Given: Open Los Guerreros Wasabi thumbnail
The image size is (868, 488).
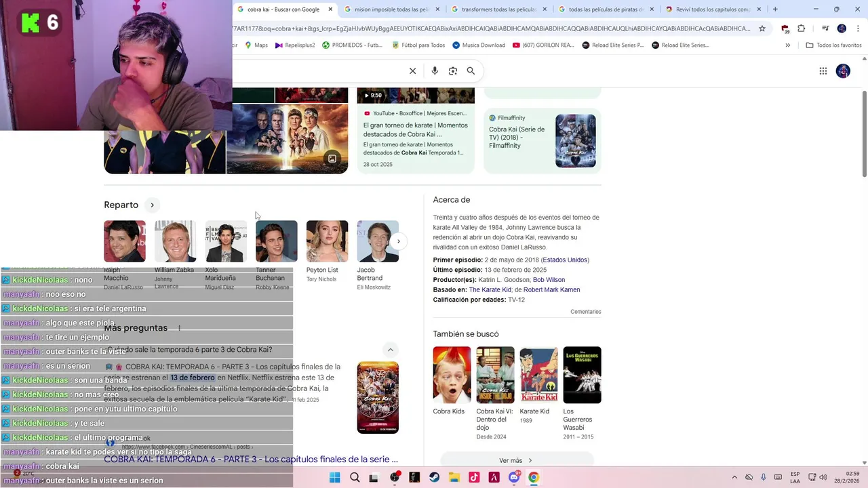Looking at the screenshot, I should (x=582, y=375).
